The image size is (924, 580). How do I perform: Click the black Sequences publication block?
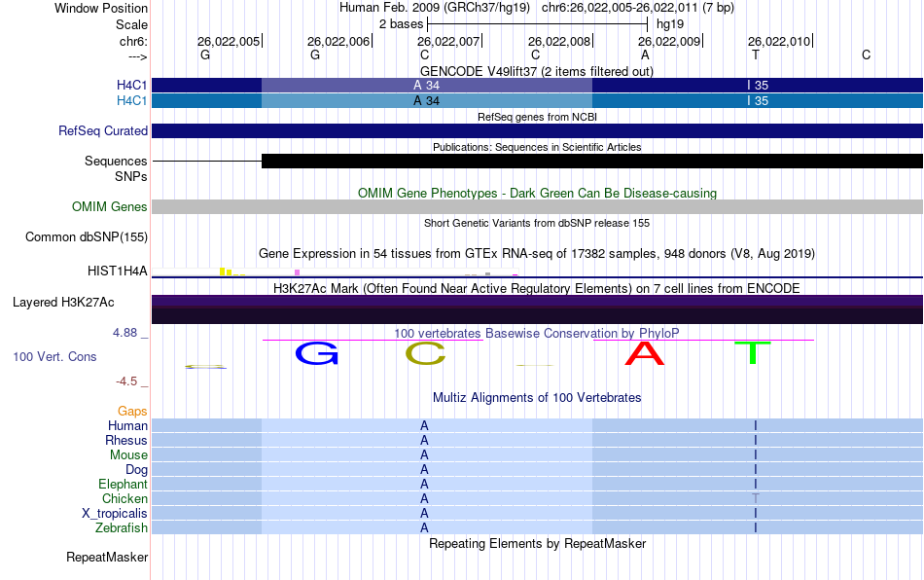tap(592, 161)
